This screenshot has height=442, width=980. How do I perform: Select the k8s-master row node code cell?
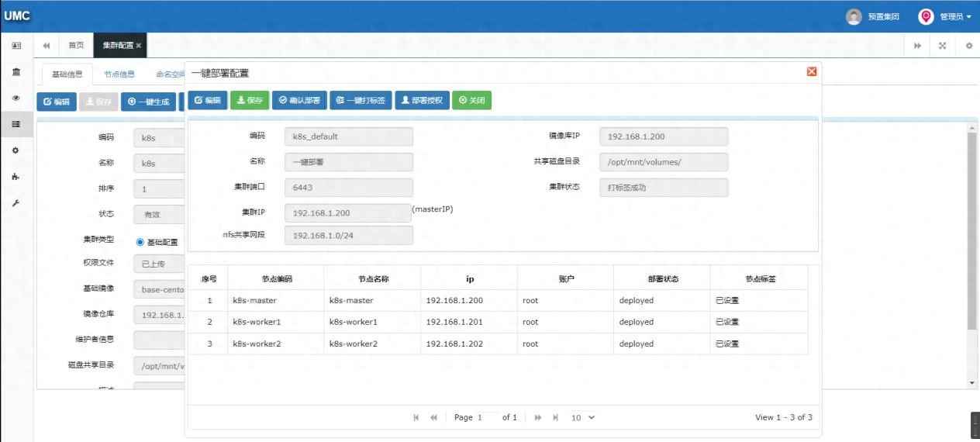[x=276, y=300]
